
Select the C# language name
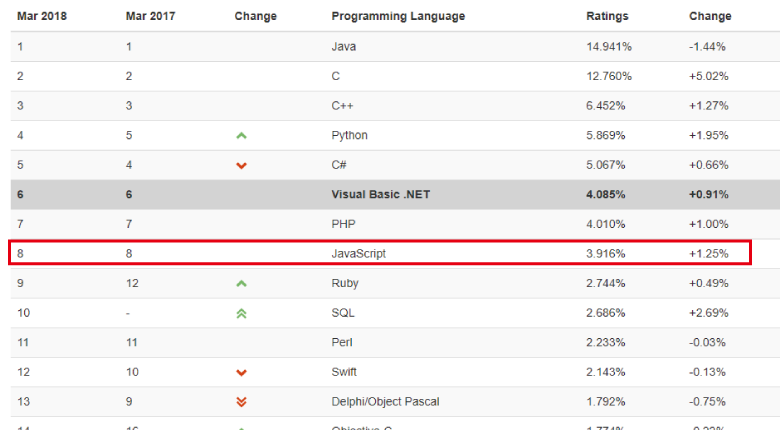339,165
